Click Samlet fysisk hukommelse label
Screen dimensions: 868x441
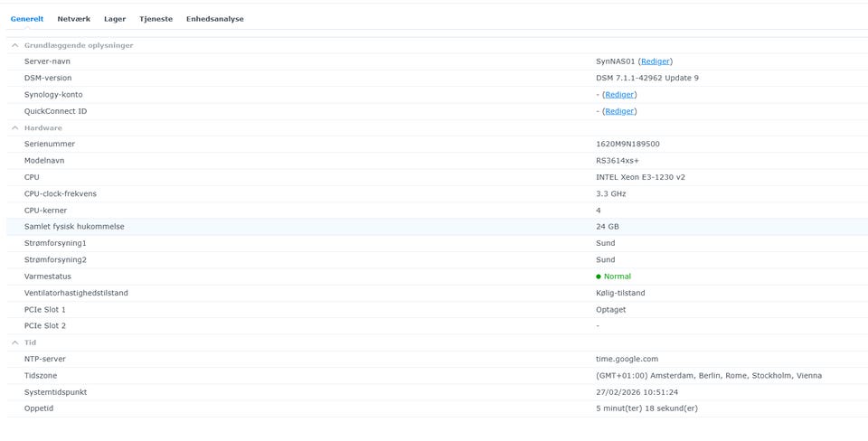[74, 227]
